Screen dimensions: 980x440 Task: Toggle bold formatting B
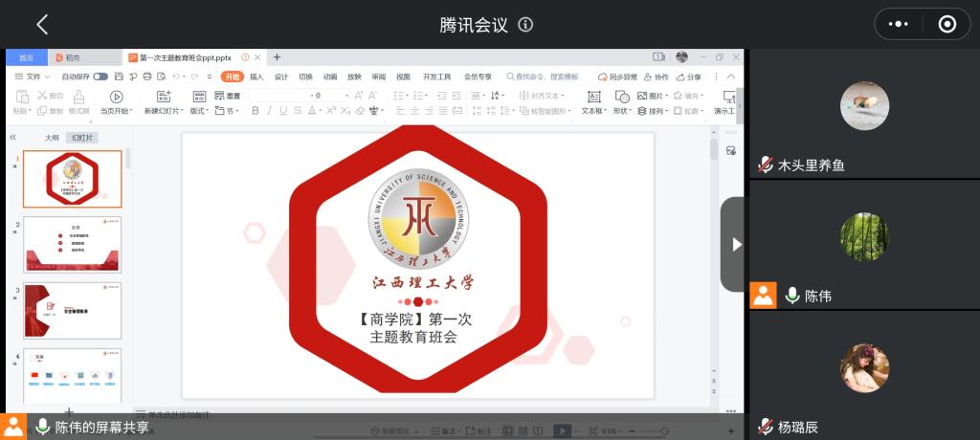point(255,111)
